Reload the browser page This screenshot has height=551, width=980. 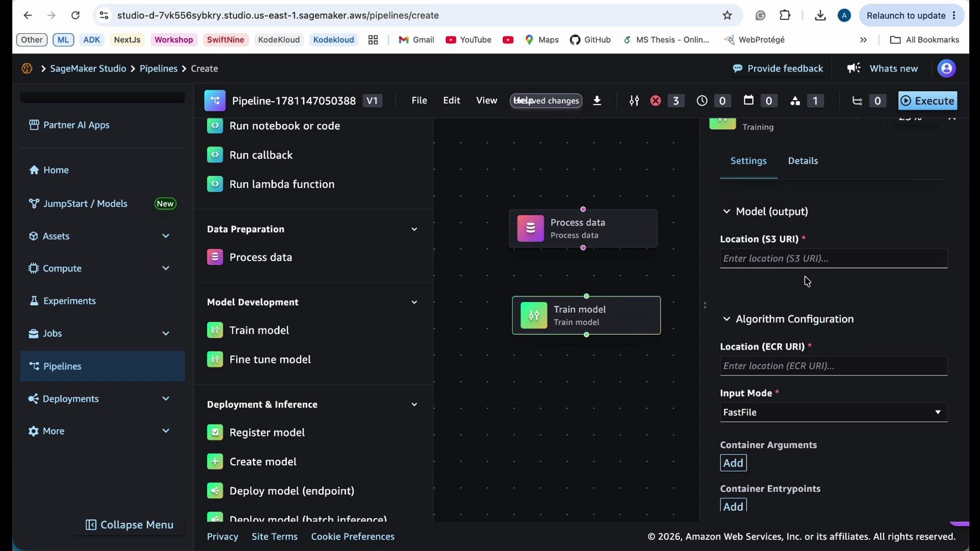(x=76, y=15)
